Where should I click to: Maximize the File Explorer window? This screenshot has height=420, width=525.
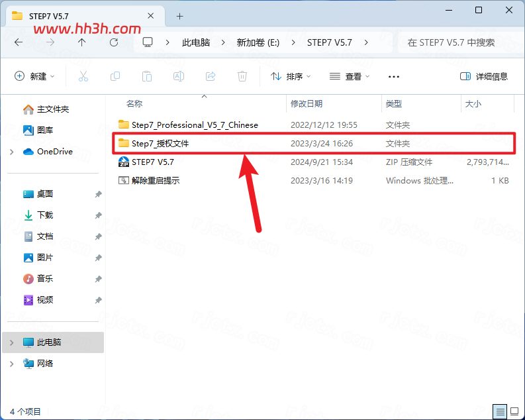click(479, 10)
